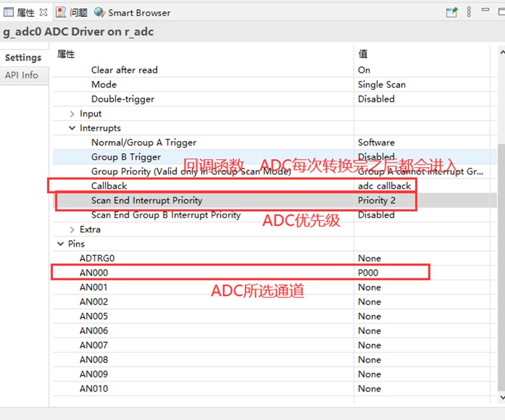
Task: Close the 属性 tab via X icon
Action: [x=43, y=13]
